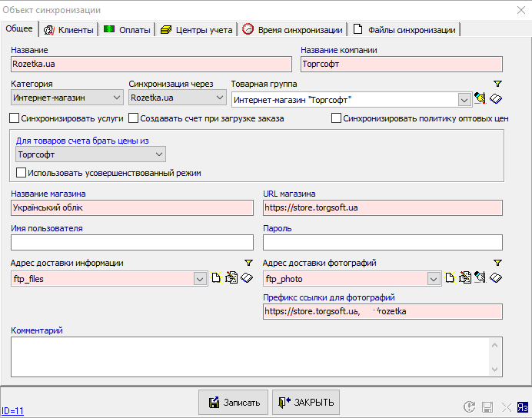Click the new document icon beside ftp_photo
Image resolution: width=532 pixels, height=418 pixels.
[450, 278]
